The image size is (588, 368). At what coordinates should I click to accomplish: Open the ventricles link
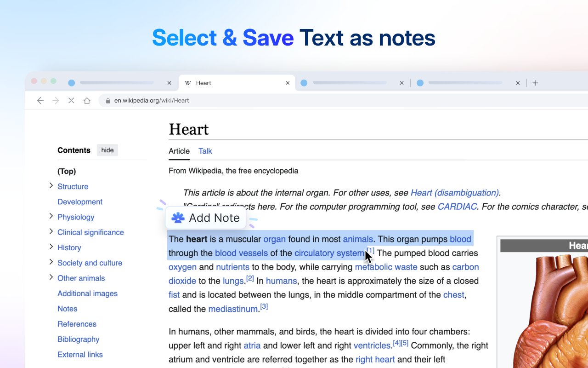point(372,345)
